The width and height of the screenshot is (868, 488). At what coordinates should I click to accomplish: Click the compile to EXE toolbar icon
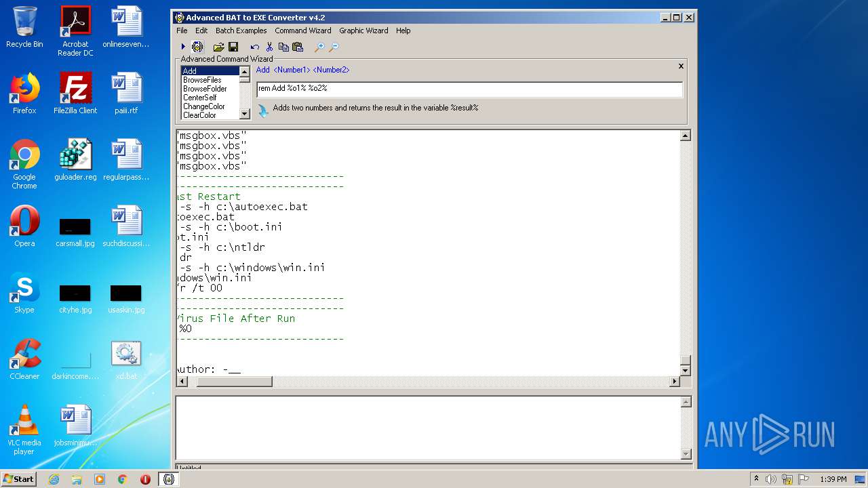(197, 47)
